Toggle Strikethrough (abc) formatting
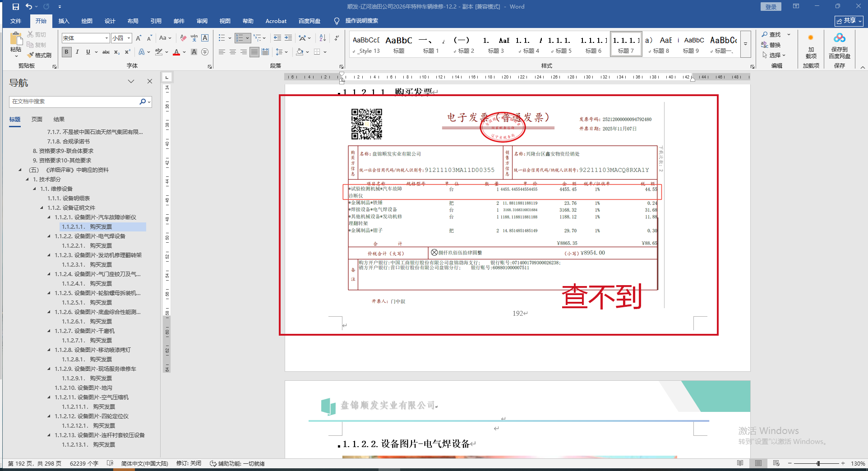This screenshot has width=868, height=471. click(106, 52)
